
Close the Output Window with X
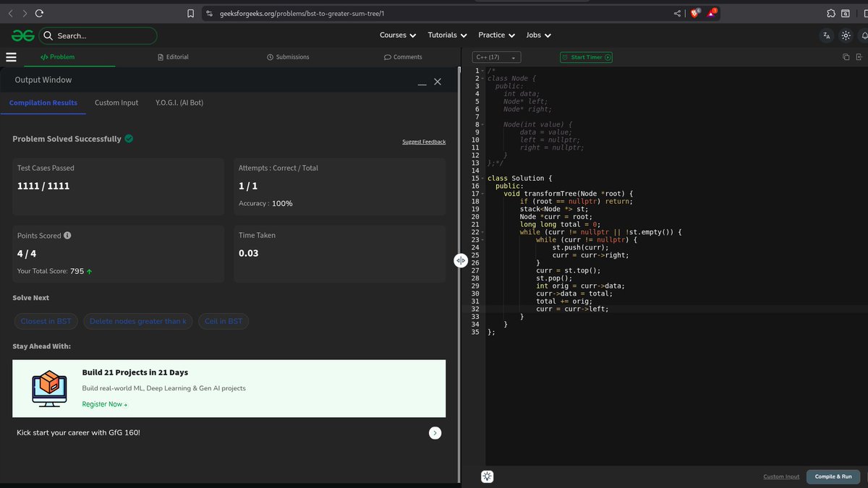[438, 82]
